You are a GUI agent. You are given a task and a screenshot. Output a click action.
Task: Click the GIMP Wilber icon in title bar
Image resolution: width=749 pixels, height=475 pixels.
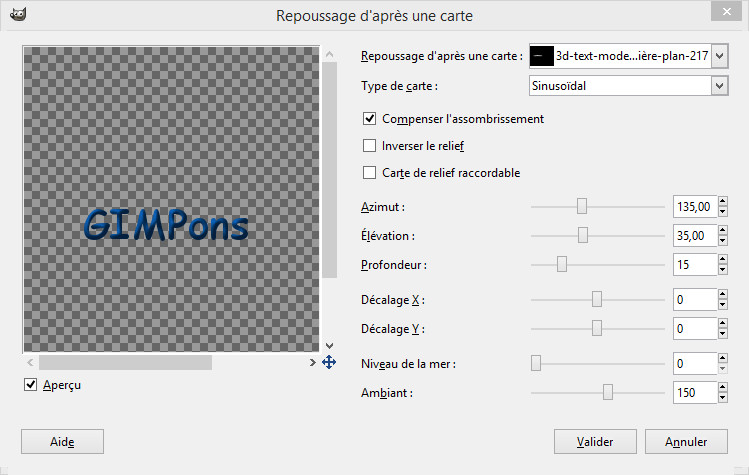[x=18, y=15]
